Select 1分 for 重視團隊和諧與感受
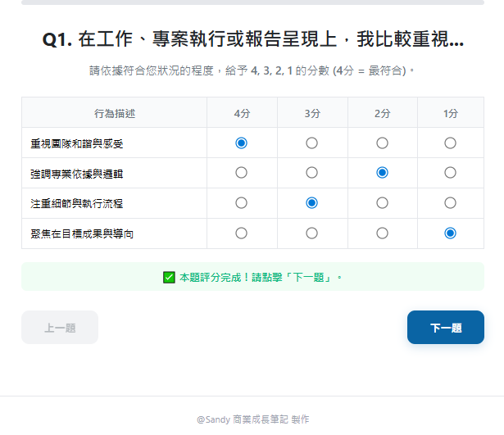This screenshot has width=504, height=435. click(x=450, y=143)
